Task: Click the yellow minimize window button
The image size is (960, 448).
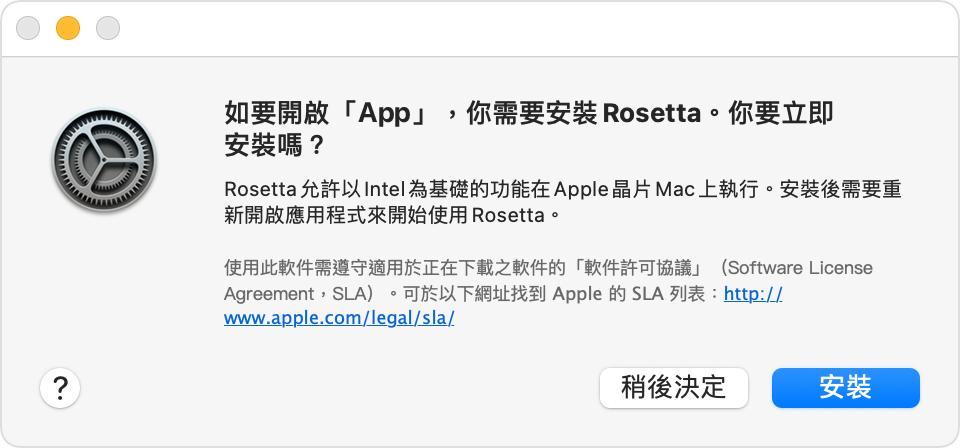Action: 68,28
